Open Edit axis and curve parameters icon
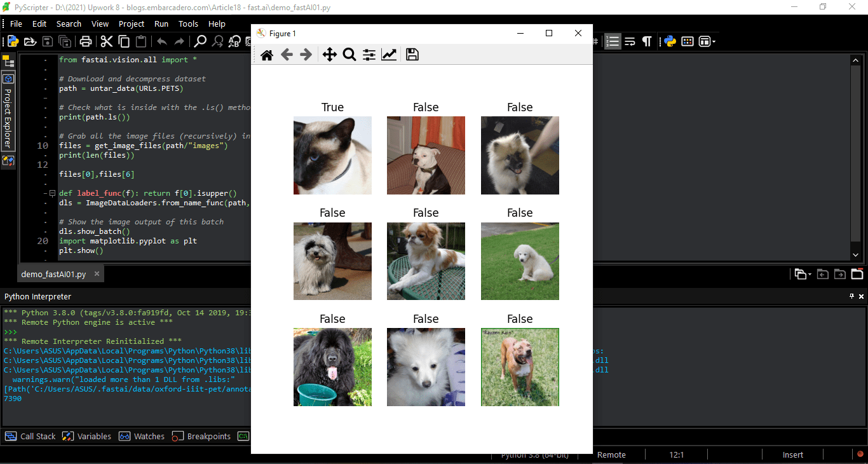This screenshot has height=464, width=868. click(x=389, y=55)
